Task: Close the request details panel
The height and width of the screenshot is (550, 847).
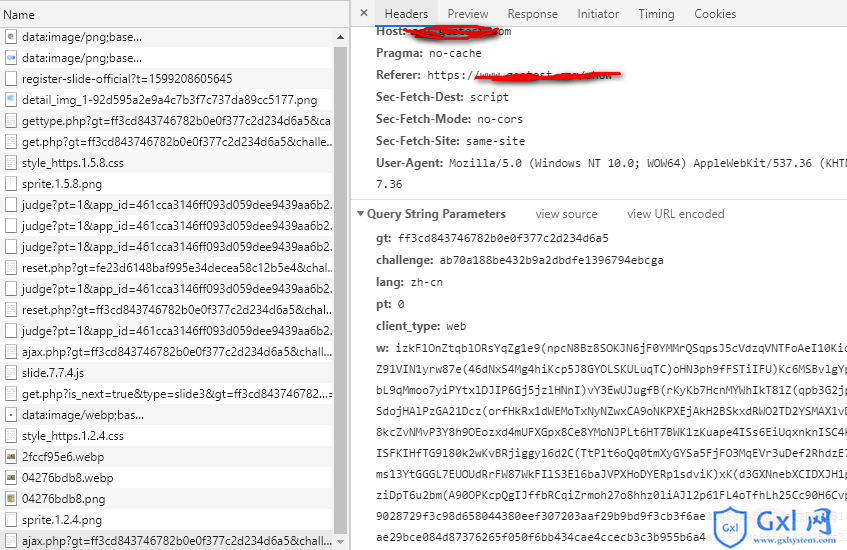Action: pos(364,13)
